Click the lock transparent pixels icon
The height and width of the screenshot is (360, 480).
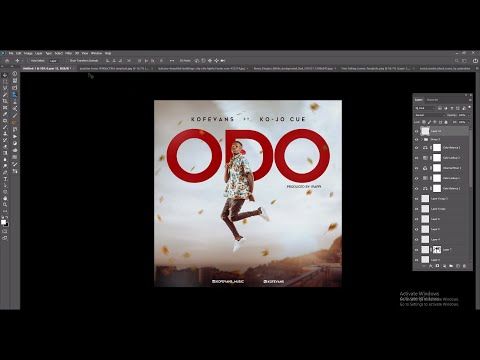pyautogui.click(x=424, y=122)
